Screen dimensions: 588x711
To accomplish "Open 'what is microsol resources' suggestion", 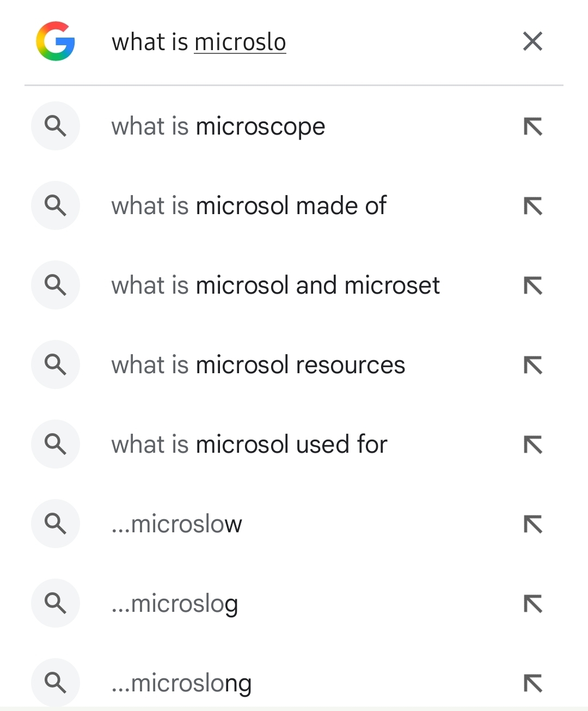I will [x=258, y=365].
